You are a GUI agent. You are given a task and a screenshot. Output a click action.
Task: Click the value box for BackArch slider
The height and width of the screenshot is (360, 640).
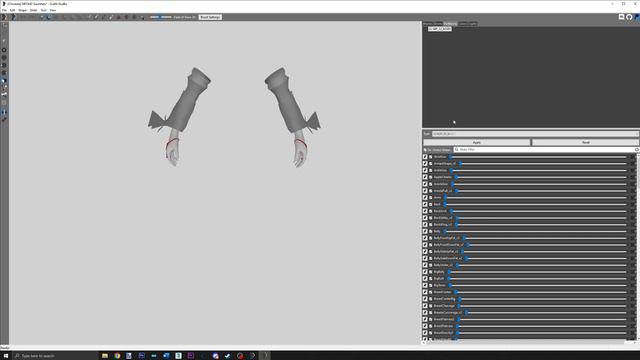pyautogui.click(x=633, y=211)
